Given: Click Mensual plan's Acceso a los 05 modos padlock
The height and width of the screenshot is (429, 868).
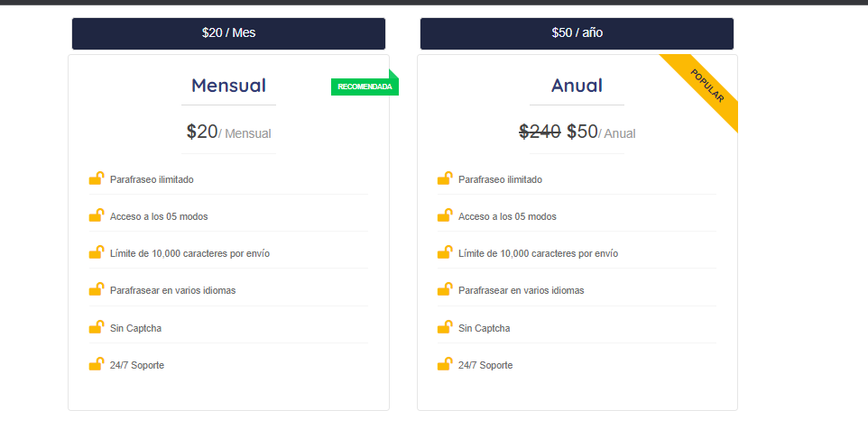Looking at the screenshot, I should click(x=97, y=215).
